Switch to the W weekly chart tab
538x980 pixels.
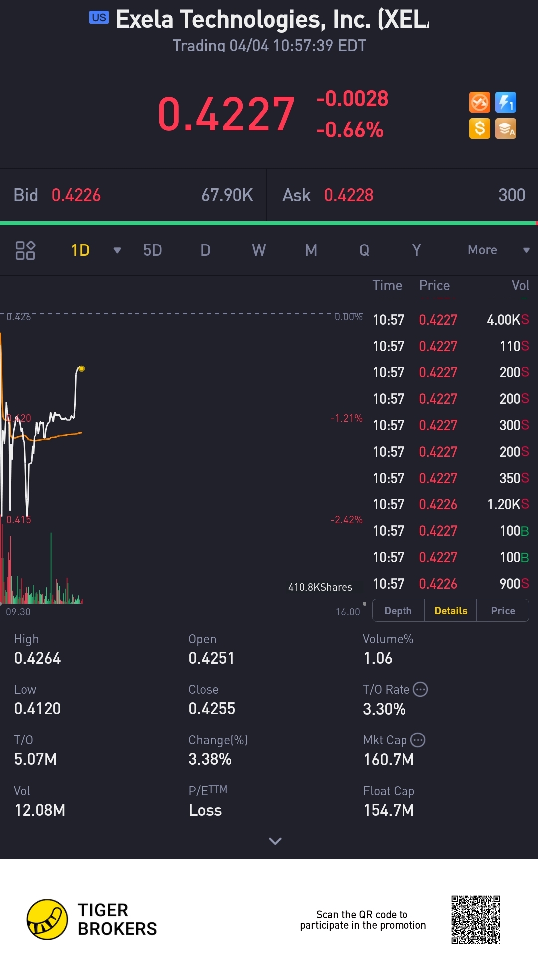click(259, 250)
